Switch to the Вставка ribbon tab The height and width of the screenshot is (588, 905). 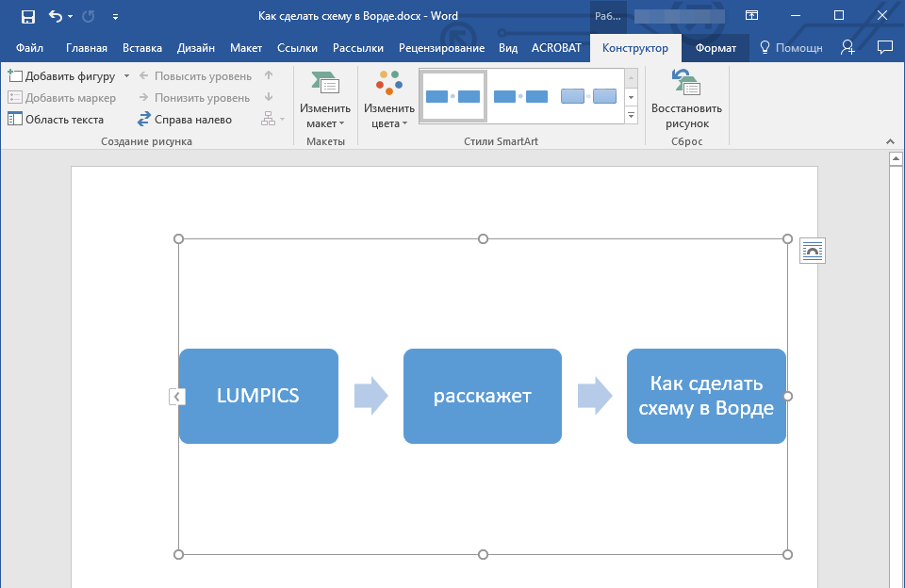[x=142, y=48]
